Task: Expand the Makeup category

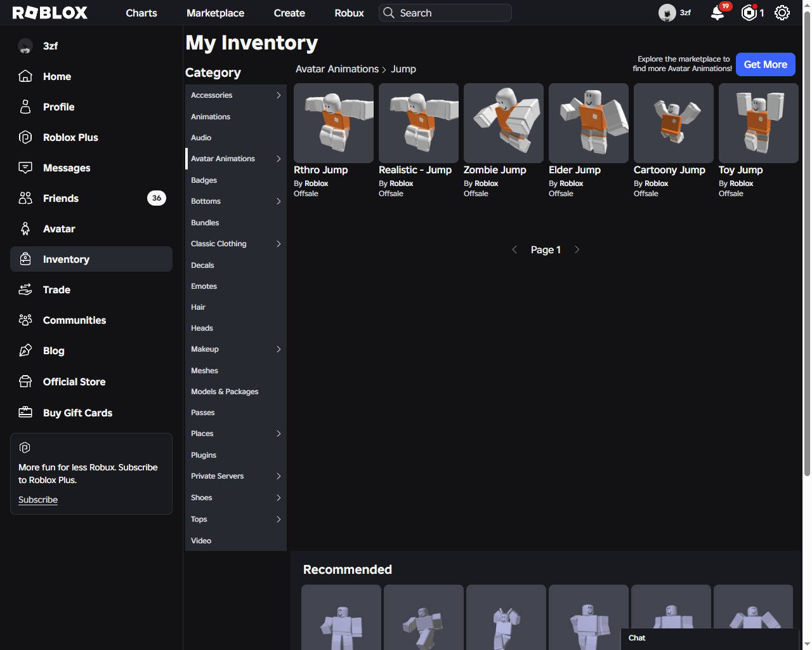Action: (x=278, y=349)
